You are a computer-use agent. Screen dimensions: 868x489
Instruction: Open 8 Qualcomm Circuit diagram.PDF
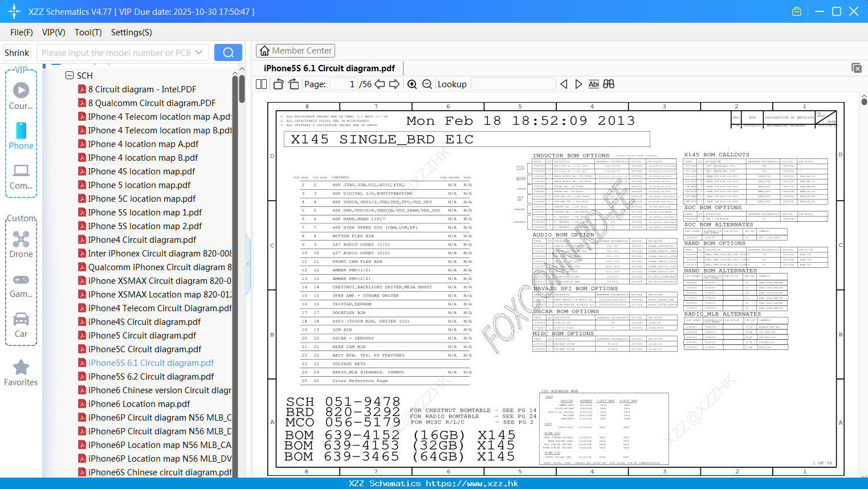152,103
